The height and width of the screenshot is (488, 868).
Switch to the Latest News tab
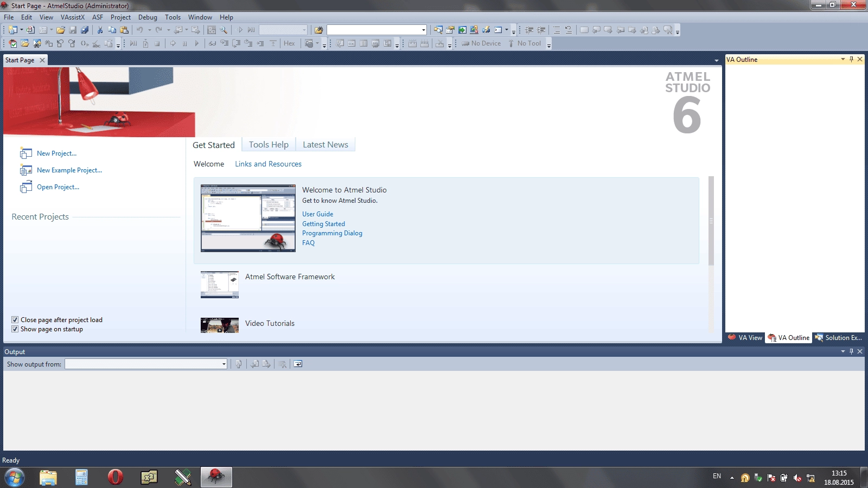click(x=325, y=144)
